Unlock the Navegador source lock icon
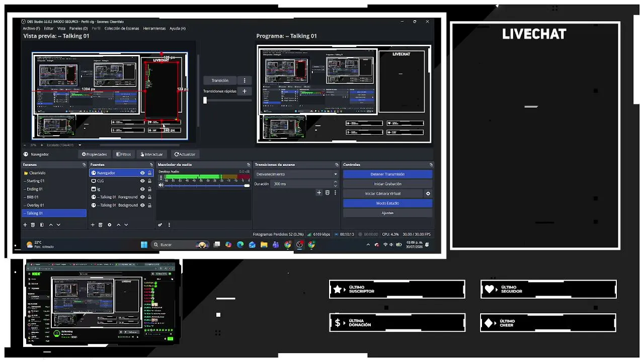 [149, 173]
